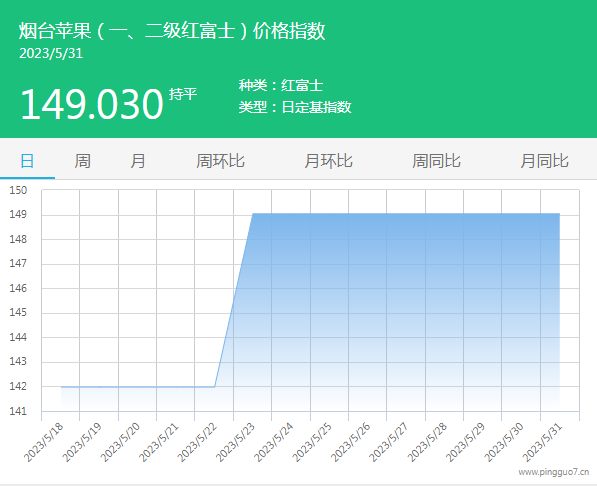
Task: Click the 142 y-axis label
Action: point(18,386)
